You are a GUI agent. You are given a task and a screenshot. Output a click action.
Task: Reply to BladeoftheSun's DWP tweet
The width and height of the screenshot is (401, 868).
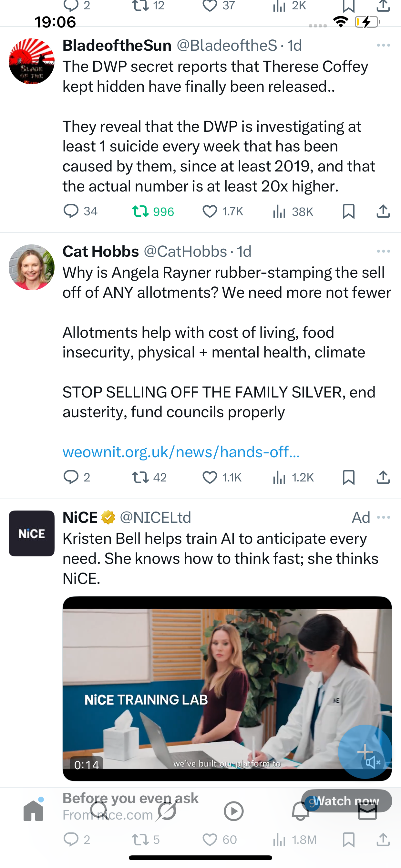[x=71, y=212]
